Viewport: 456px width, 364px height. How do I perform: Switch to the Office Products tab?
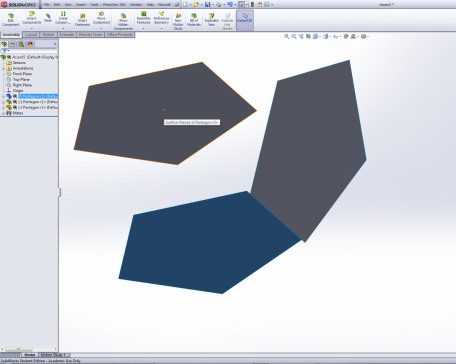120,35
